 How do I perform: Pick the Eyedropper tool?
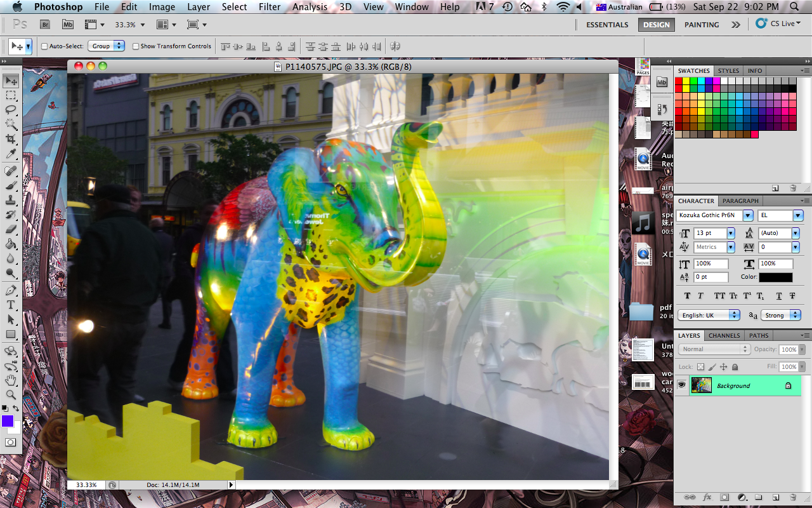(11, 154)
